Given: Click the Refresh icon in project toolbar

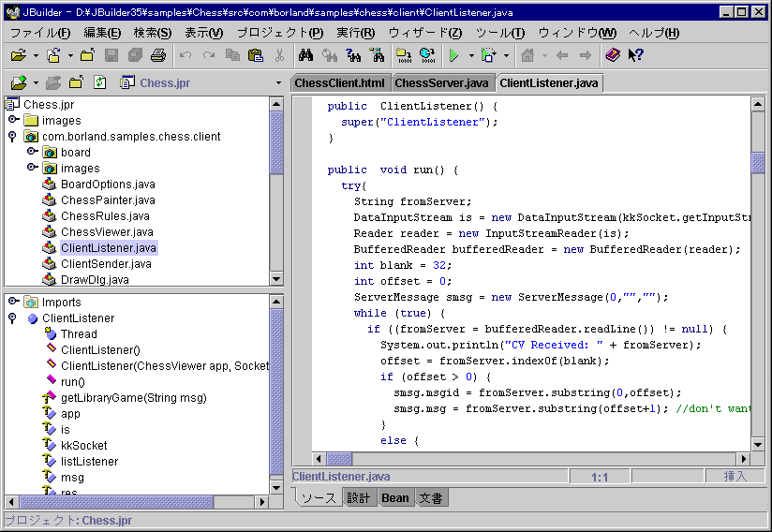Looking at the screenshot, I should tap(100, 82).
